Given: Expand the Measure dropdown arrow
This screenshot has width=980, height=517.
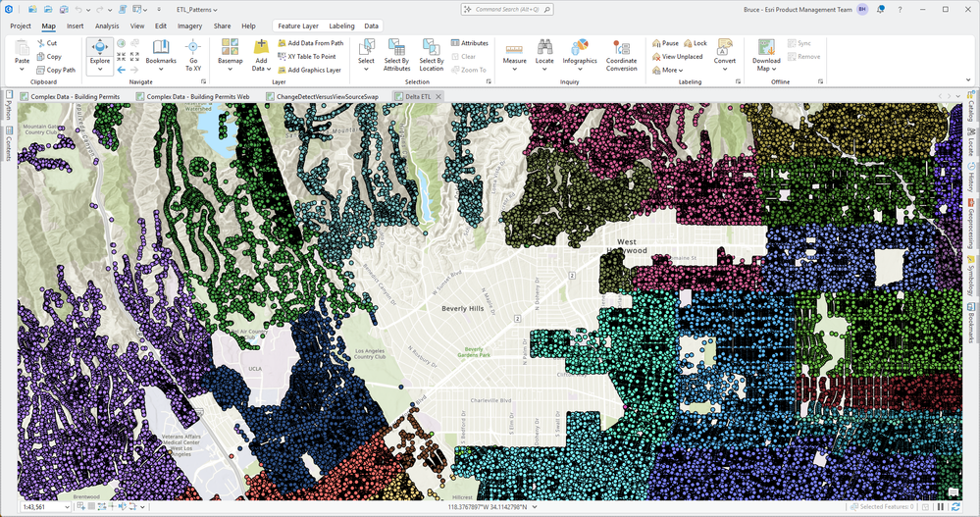Looking at the screenshot, I should click(x=514, y=70).
